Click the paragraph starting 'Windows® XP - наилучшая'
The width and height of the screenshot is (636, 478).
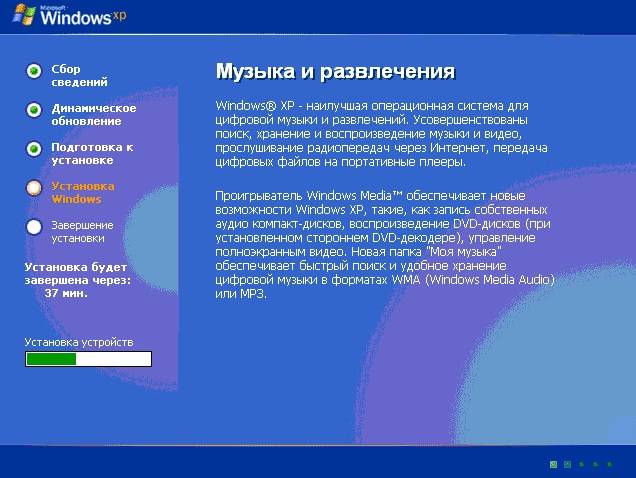(x=381, y=134)
